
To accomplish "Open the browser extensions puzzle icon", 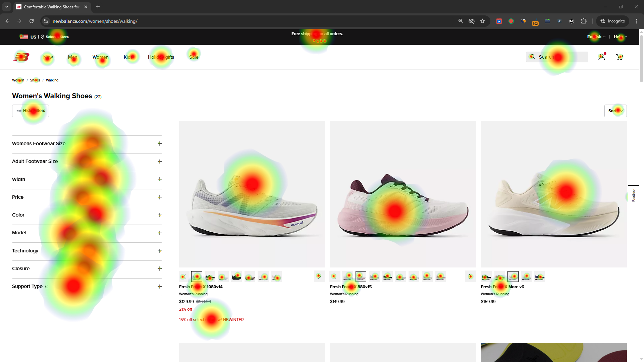I will click(584, 21).
